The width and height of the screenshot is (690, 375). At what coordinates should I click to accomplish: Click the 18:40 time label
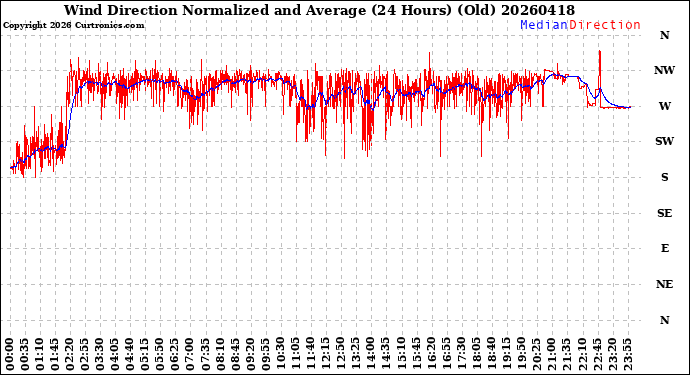pos(491,354)
